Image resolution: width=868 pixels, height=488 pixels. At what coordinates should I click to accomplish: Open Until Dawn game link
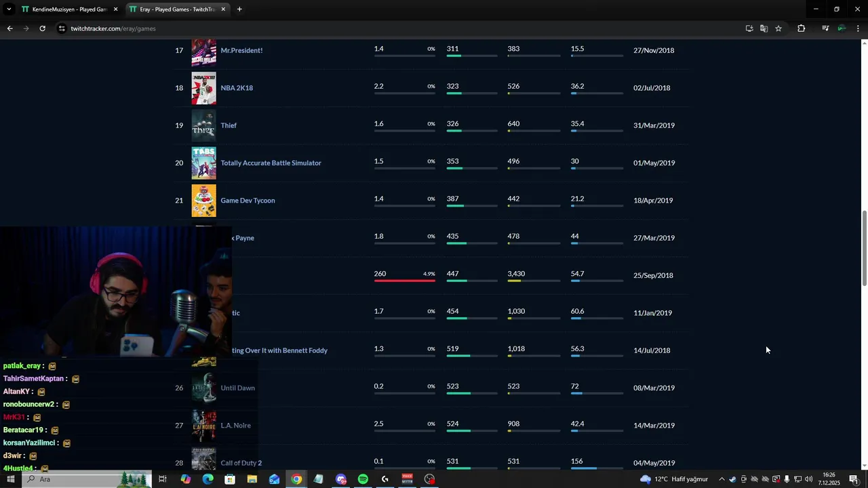(x=237, y=388)
